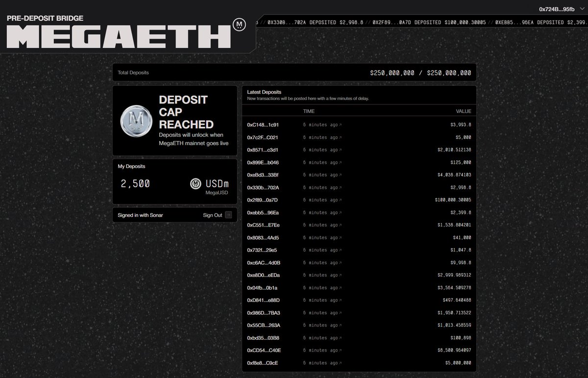588x378 pixels.
Task: Click depositor address 0x330b...702A
Action: (263, 187)
